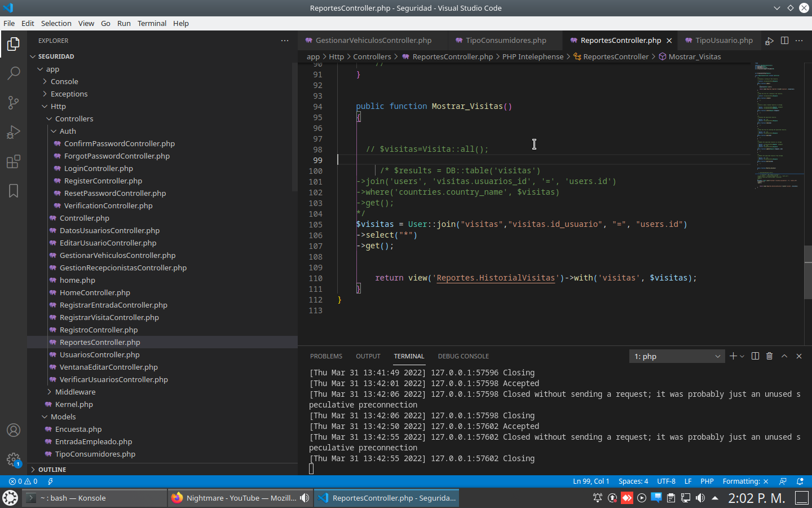Open the volume icon in system tray
The image size is (812, 508).
[700, 498]
